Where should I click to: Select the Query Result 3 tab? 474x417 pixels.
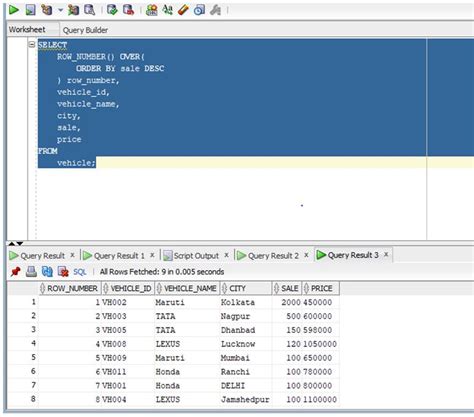coord(353,255)
